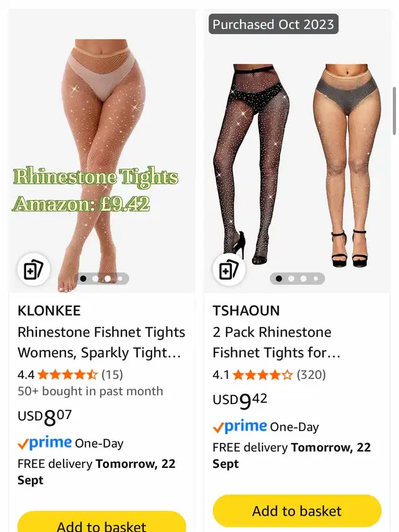The height and width of the screenshot is (532, 399).
Task: Click the prime logo under USD 9.42
Action: tap(240, 426)
